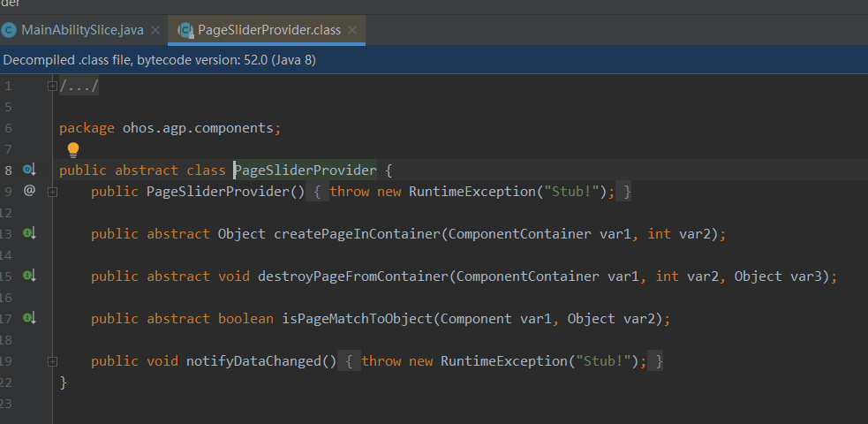Image resolution: width=868 pixels, height=424 pixels.
Task: Click the Object return type of createPageInContainer
Action: (242, 234)
